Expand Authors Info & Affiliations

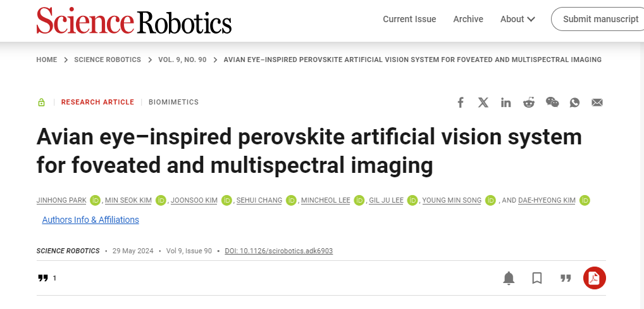point(90,220)
